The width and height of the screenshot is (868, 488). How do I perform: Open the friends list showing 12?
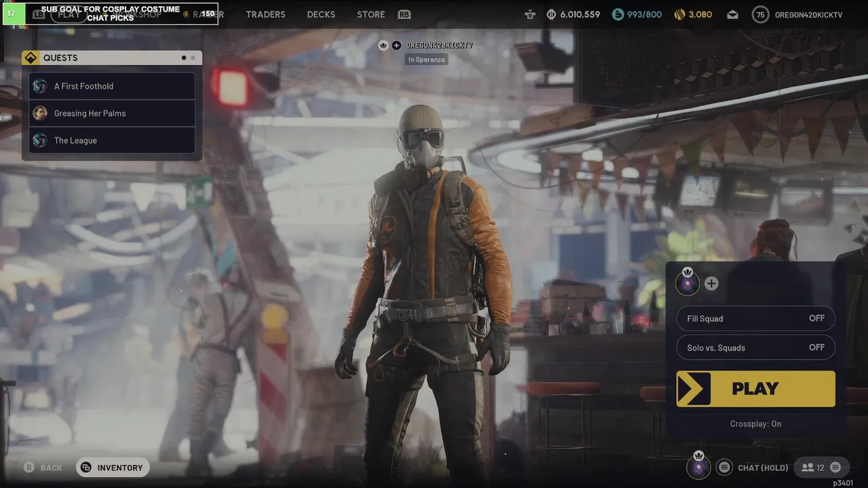(x=812, y=468)
